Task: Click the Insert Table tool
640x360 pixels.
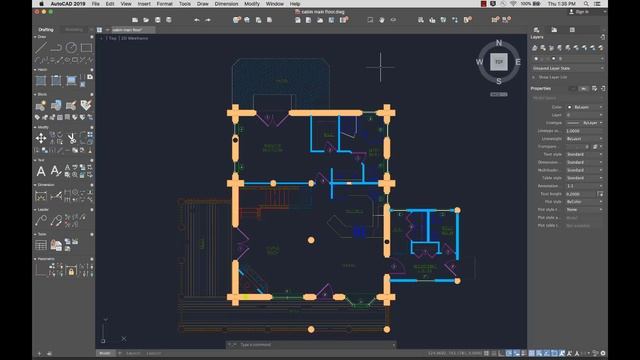Action: [41, 245]
